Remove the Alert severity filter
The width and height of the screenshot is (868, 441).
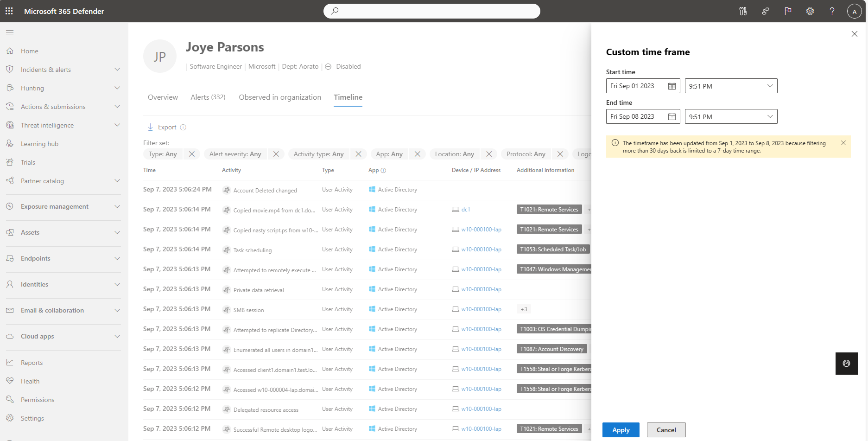(x=276, y=154)
